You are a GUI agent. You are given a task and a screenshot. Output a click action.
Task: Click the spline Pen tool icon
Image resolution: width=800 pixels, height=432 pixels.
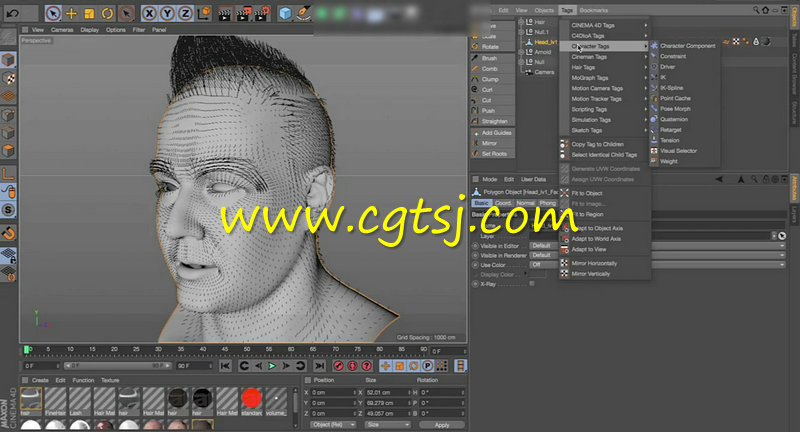click(x=304, y=13)
